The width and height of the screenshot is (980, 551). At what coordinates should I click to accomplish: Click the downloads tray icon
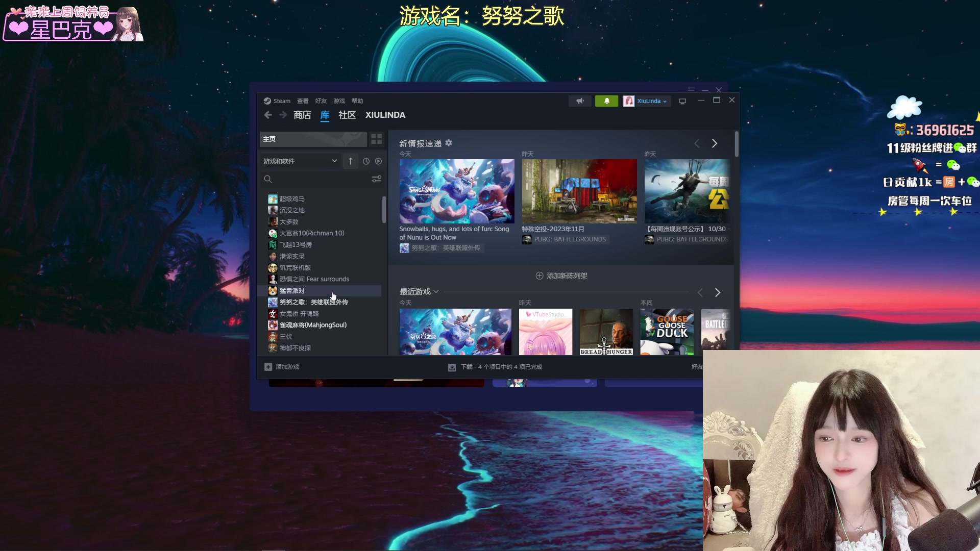tap(452, 367)
